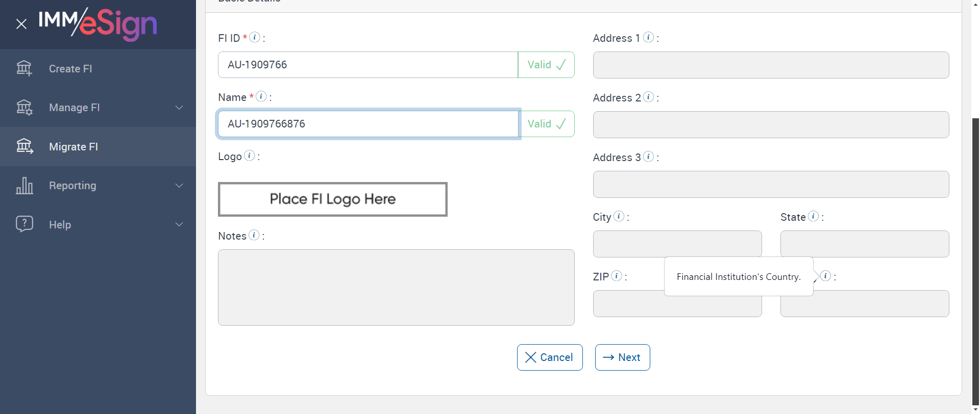This screenshot has width=980, height=414.
Task: Click the State info icon
Action: tap(814, 216)
